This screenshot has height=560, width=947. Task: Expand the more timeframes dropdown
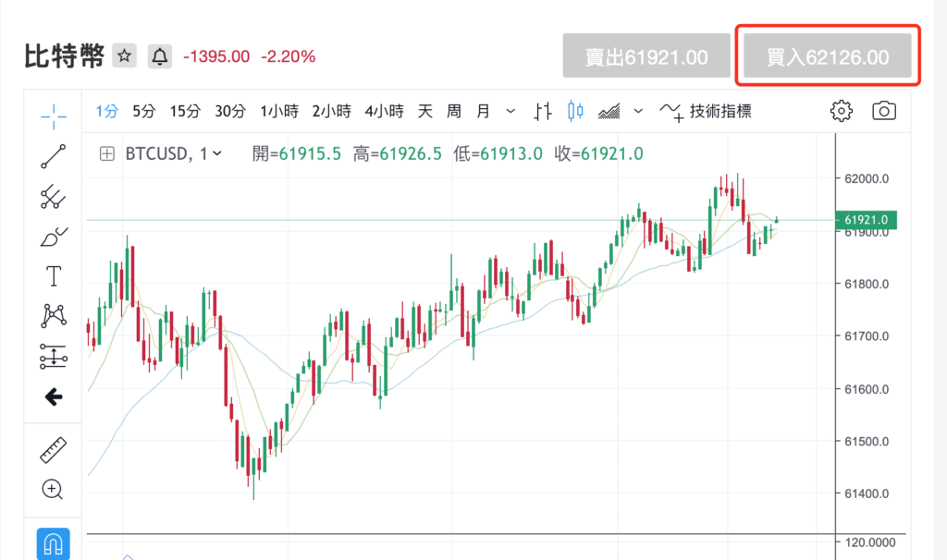[510, 112]
